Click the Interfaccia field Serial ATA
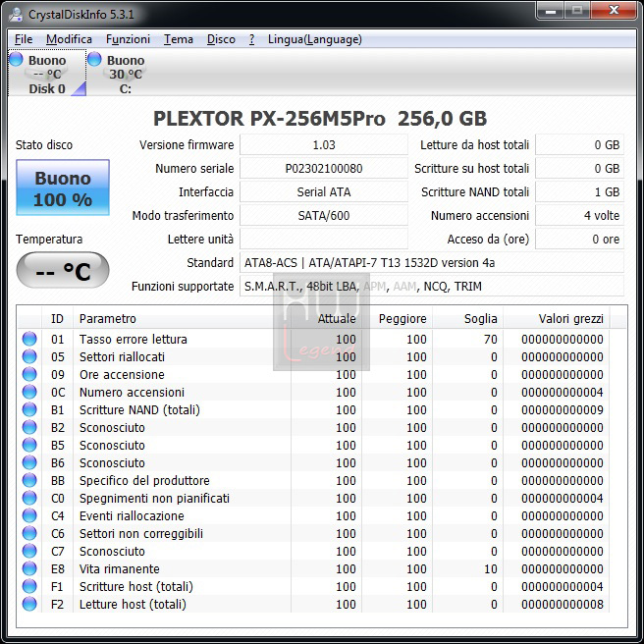 pos(324,191)
